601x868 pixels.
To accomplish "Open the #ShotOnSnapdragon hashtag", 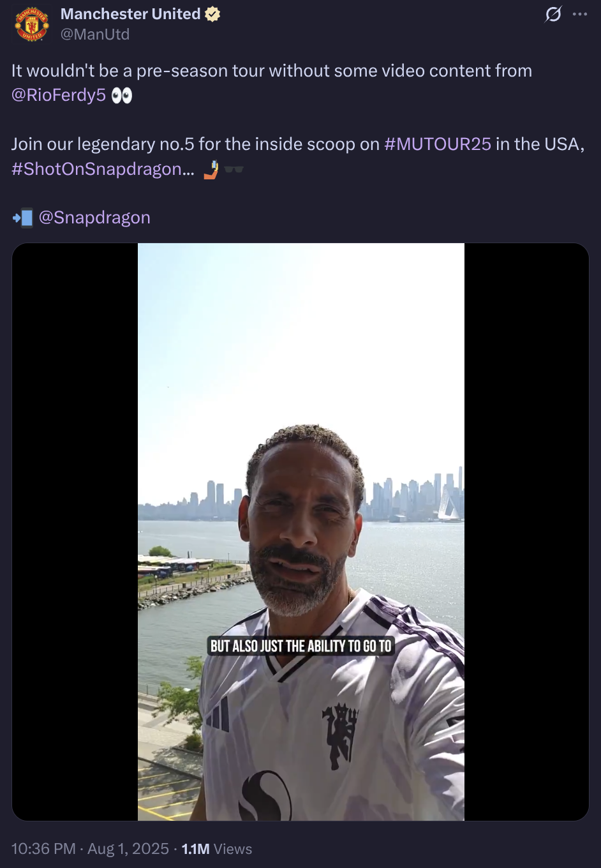I will point(103,169).
